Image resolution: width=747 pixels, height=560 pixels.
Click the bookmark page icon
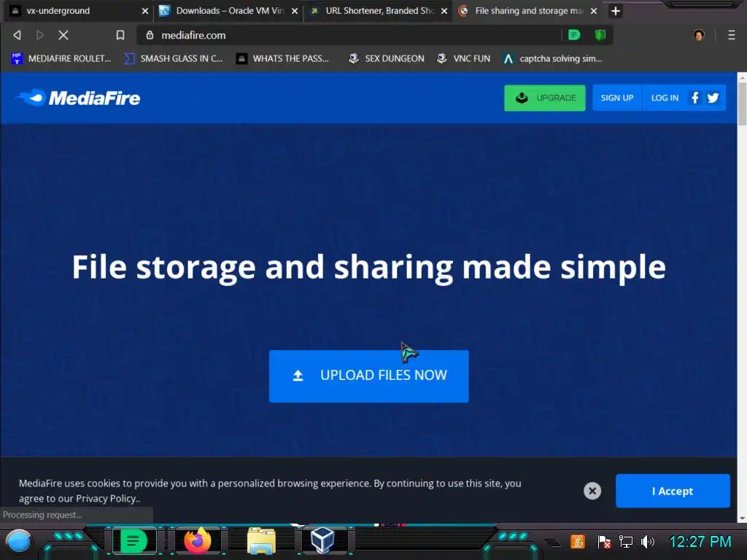click(x=120, y=35)
